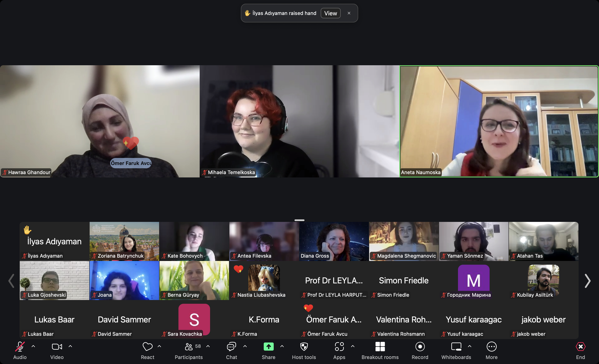Screen dimensions: 599x364
Task: Open the Apps icon
Action: coord(339,347)
